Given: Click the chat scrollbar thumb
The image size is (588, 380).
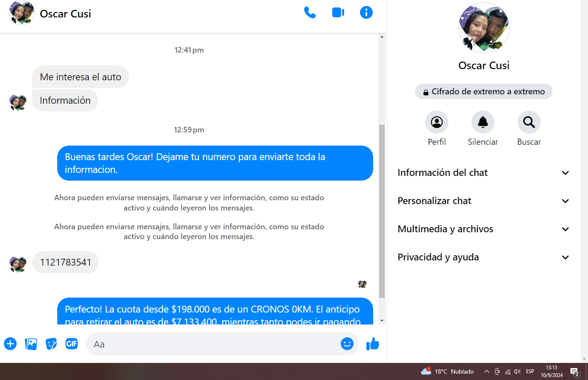Looking at the screenshot, I should (x=382, y=211).
